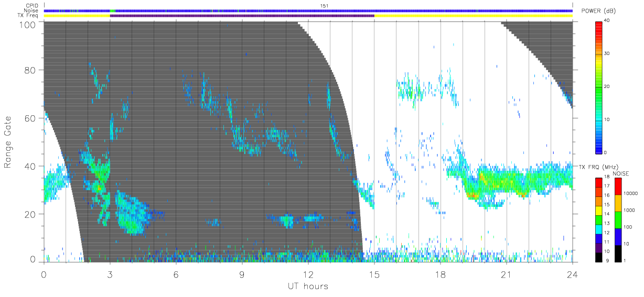Click the UT hours axis tick 24

(x=572, y=274)
